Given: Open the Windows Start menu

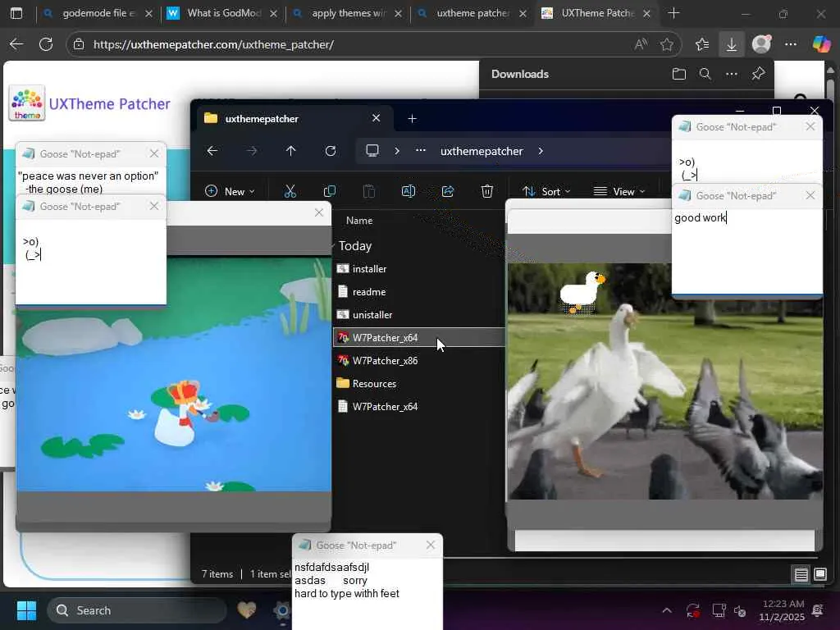Looking at the screenshot, I should tap(26, 610).
